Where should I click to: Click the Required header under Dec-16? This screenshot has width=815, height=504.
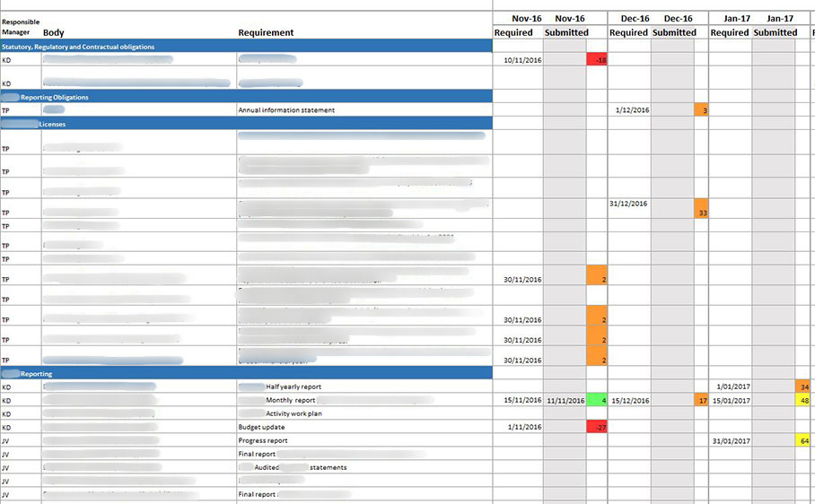coord(628,32)
